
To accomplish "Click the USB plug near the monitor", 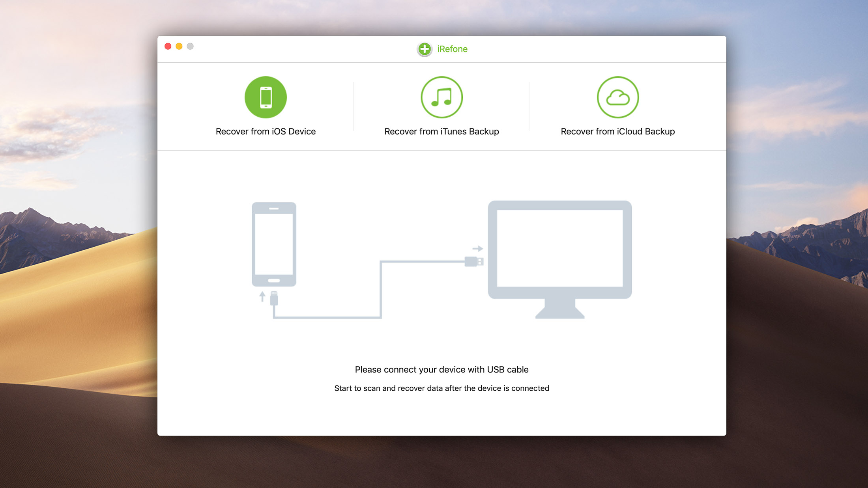I will [x=473, y=261].
